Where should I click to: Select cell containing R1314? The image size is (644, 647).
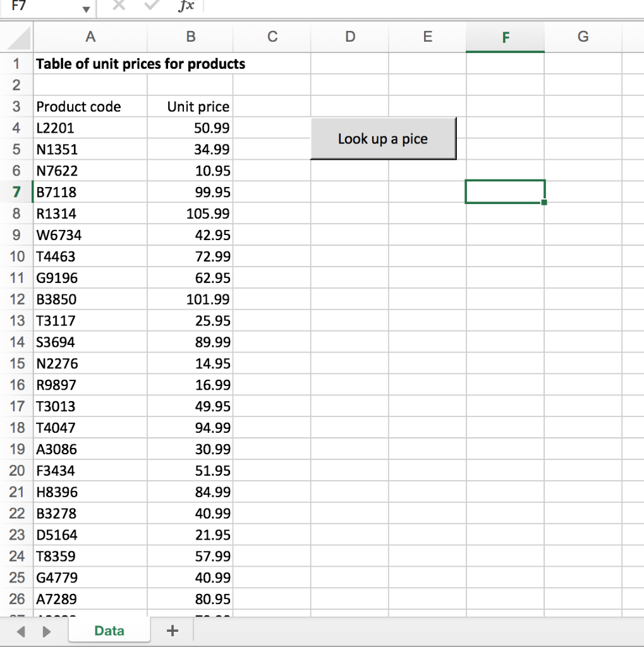[x=90, y=214]
